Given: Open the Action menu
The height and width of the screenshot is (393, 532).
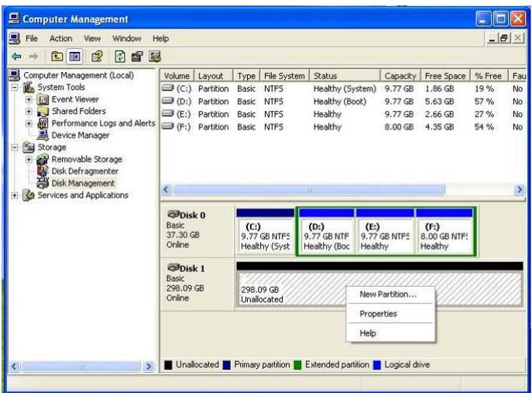Looking at the screenshot, I should click(x=60, y=39).
